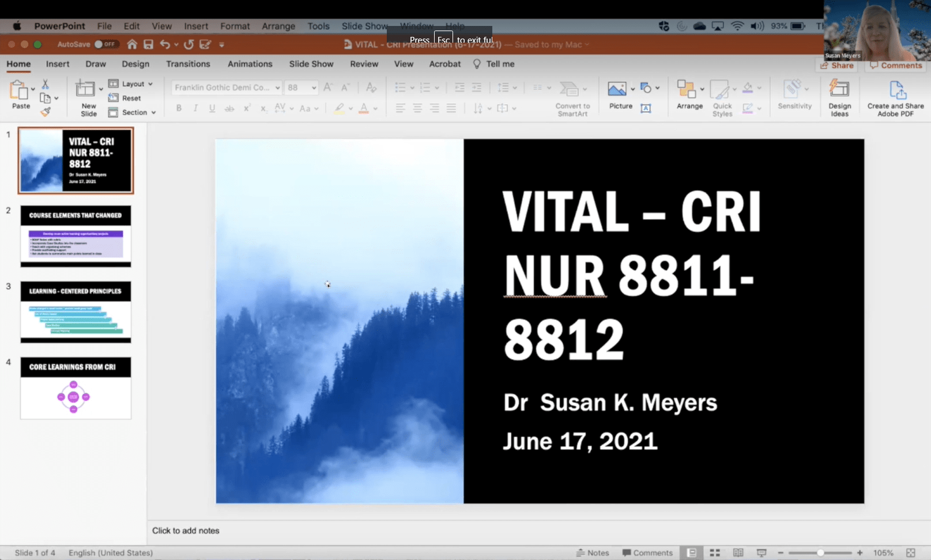Image resolution: width=931 pixels, height=560 pixels.
Task: Toggle Normal view button in status bar
Action: pos(692,553)
